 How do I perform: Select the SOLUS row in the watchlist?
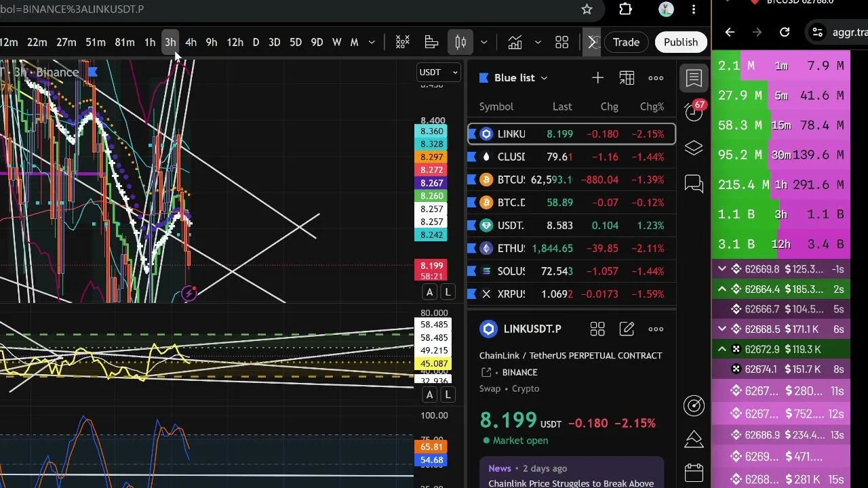(571, 271)
